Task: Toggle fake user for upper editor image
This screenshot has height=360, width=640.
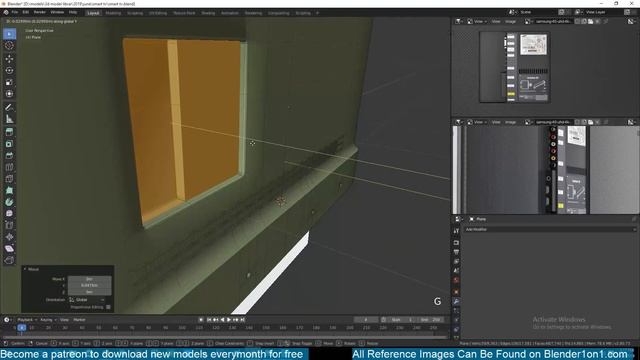Action: pyautogui.click(x=578, y=21)
